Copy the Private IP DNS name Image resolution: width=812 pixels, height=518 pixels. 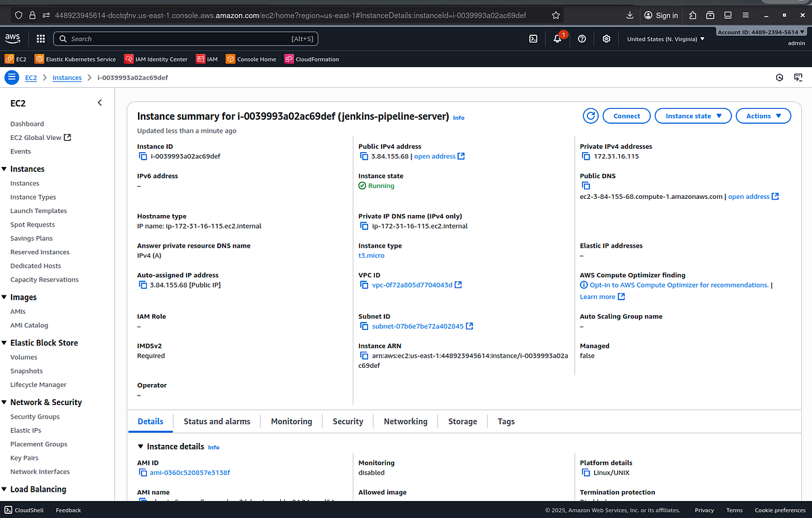coord(364,226)
